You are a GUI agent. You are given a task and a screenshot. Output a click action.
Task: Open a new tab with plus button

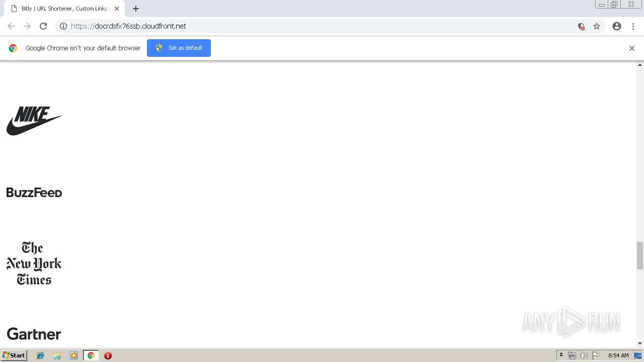point(136,9)
